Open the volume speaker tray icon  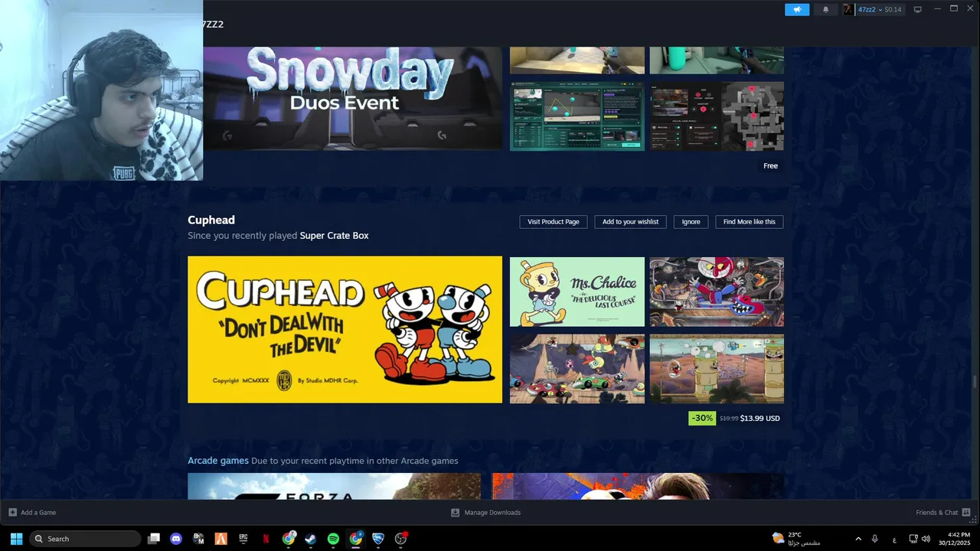click(x=926, y=539)
